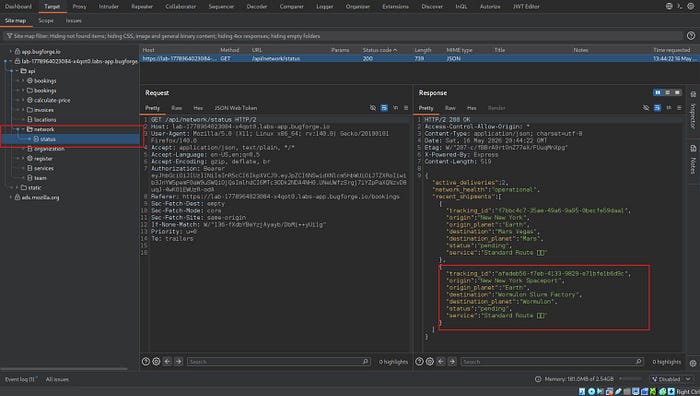The image size is (700, 396).
Task: Expand ads.mozilla.org tree node
Action: coord(11,197)
